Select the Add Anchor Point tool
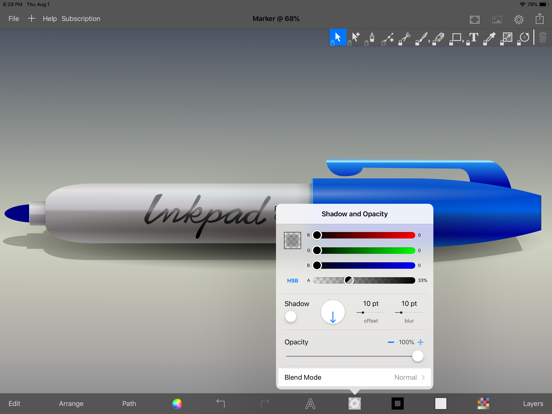Viewport: 552px width, 414px height. 388,38
